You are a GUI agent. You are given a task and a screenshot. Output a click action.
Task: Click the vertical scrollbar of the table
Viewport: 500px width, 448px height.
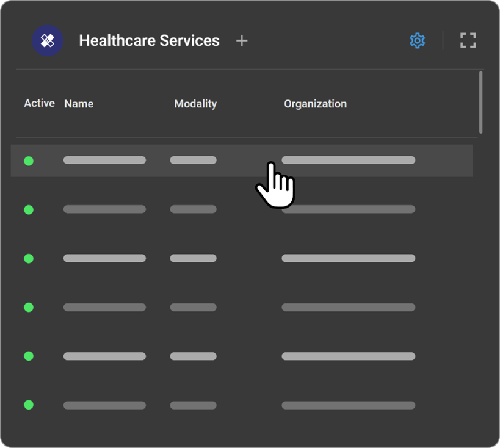[x=481, y=102]
